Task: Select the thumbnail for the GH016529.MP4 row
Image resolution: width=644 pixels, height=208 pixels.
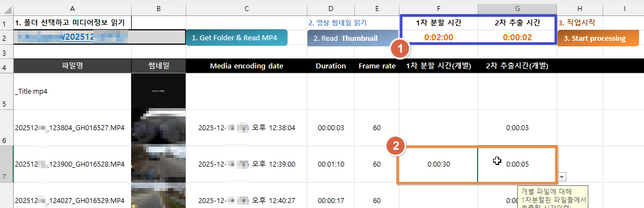Action: 159,195
